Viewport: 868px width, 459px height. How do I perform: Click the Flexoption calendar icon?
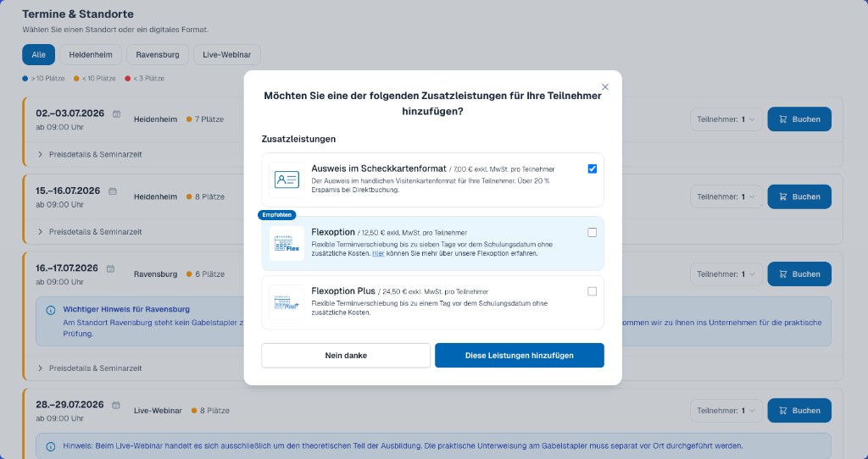tap(287, 243)
